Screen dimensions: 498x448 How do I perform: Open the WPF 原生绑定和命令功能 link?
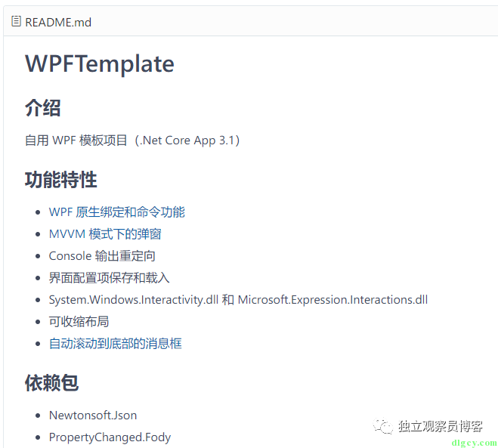[117, 212]
